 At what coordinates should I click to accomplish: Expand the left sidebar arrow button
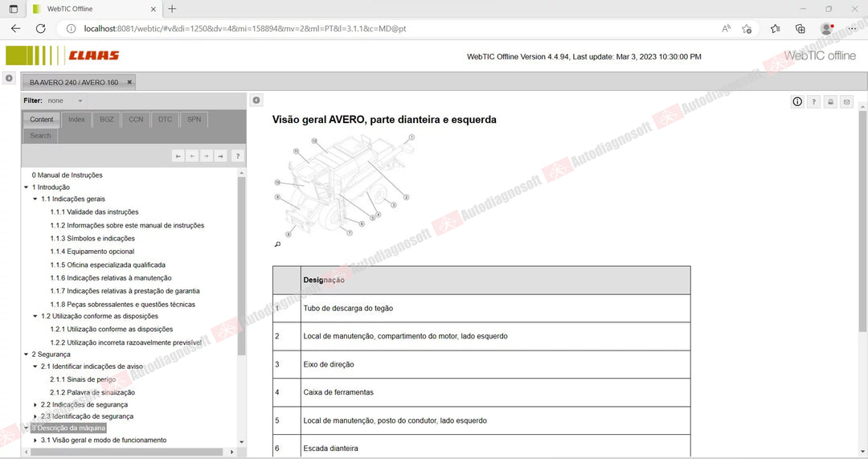[9, 79]
